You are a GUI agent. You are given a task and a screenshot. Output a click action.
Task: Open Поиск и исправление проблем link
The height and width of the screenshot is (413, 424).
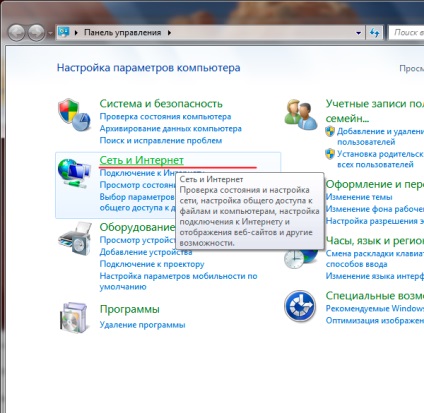(161, 141)
